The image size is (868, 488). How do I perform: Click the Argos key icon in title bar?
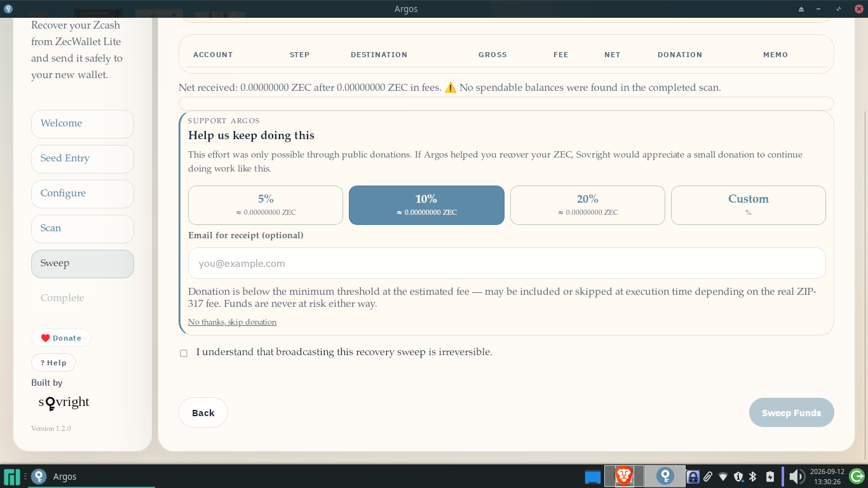pyautogui.click(x=7, y=9)
